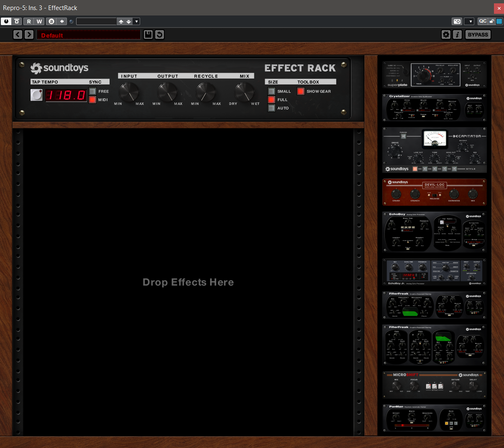This screenshot has width=504, height=448.
Task: Load next program with down arrow
Action: tap(129, 21)
